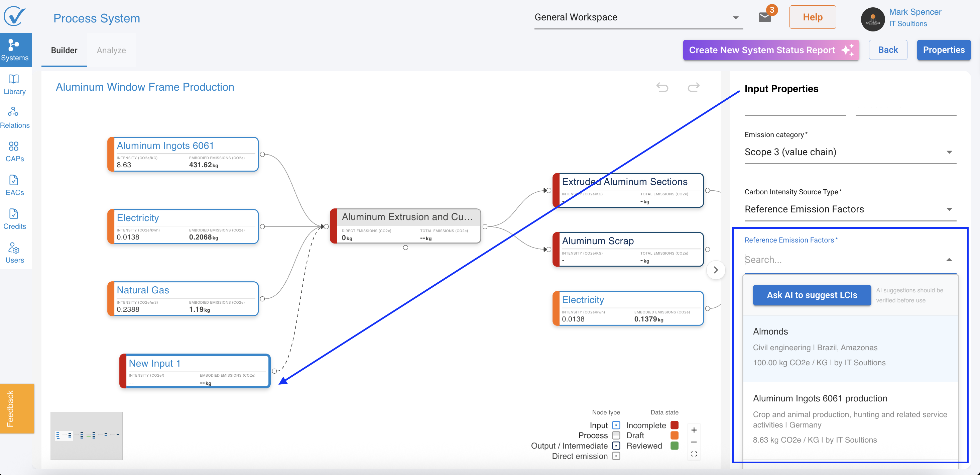Viewport: 980px width, 475px height.
Task: Zoom in with the plus control
Action: click(x=694, y=430)
